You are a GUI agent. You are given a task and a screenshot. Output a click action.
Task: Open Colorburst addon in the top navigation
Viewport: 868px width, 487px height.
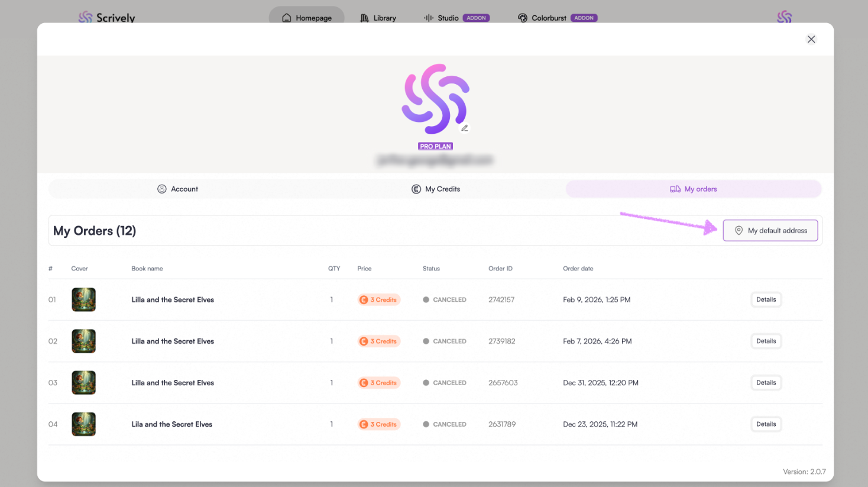click(x=557, y=18)
